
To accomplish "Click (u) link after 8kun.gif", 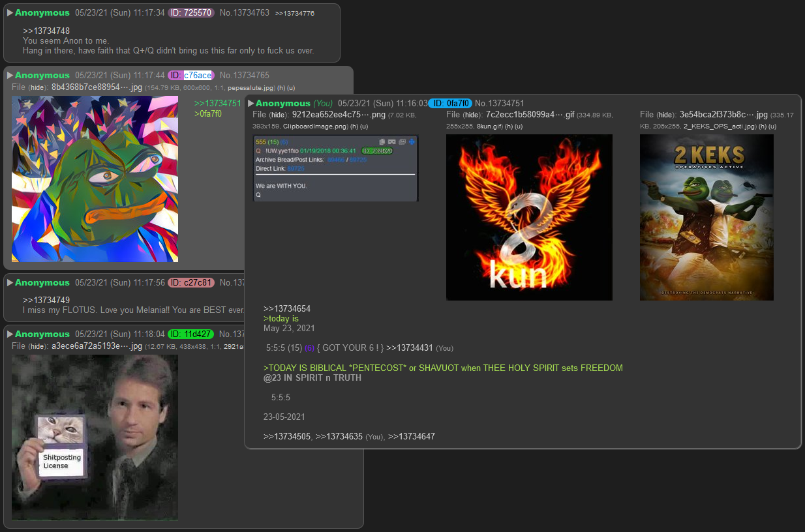I will pos(519,126).
